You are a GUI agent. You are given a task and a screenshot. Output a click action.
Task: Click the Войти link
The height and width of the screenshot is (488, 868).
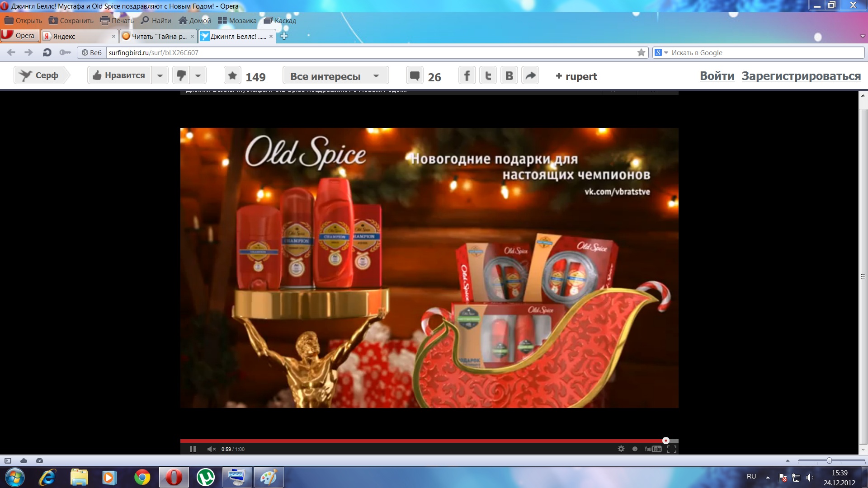tap(717, 76)
